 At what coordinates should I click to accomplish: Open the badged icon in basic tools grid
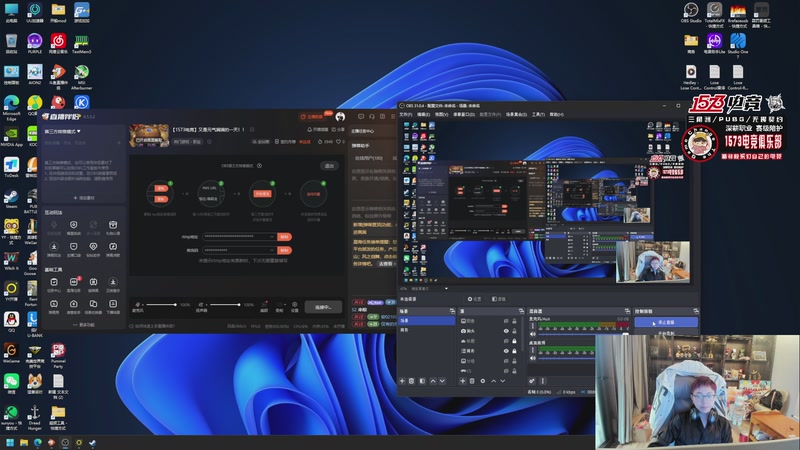click(73, 282)
